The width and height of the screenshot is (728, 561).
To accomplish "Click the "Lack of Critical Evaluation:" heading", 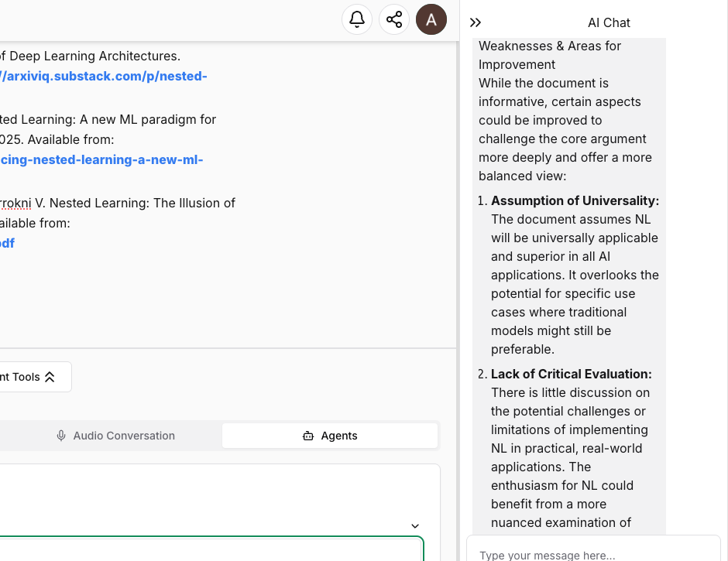I will pos(571,374).
